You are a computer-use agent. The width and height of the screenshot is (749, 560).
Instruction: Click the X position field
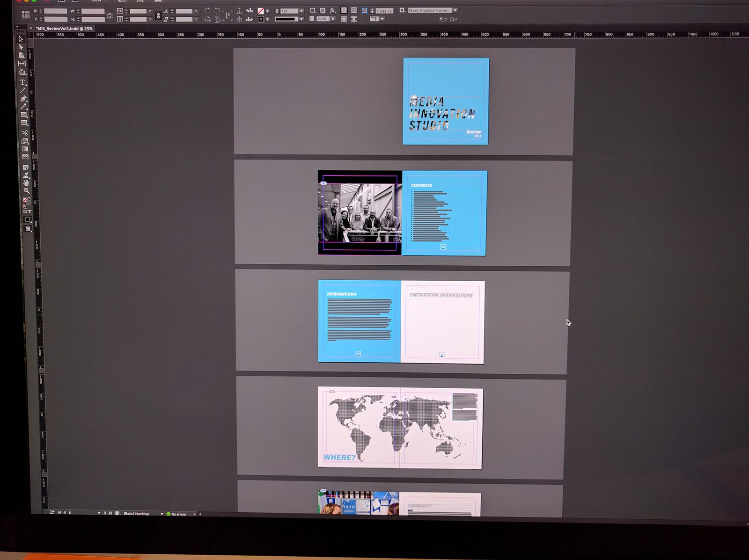[56, 11]
